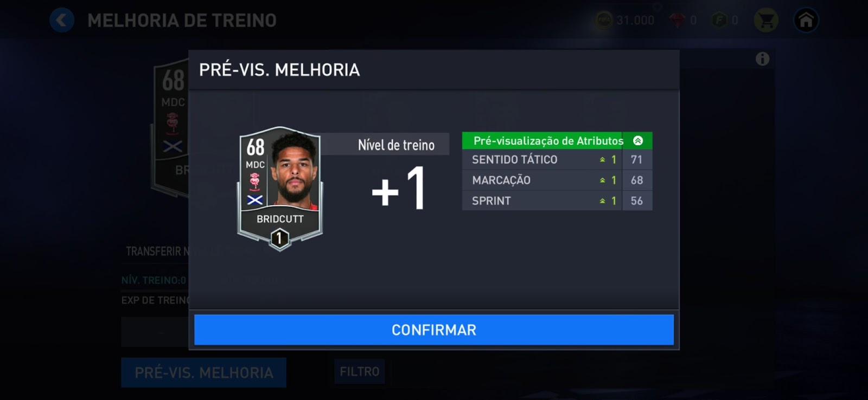The image size is (868, 400).
Task: Tap the dimmed PRÉ-VIS. MELHORIA button
Action: tap(203, 372)
